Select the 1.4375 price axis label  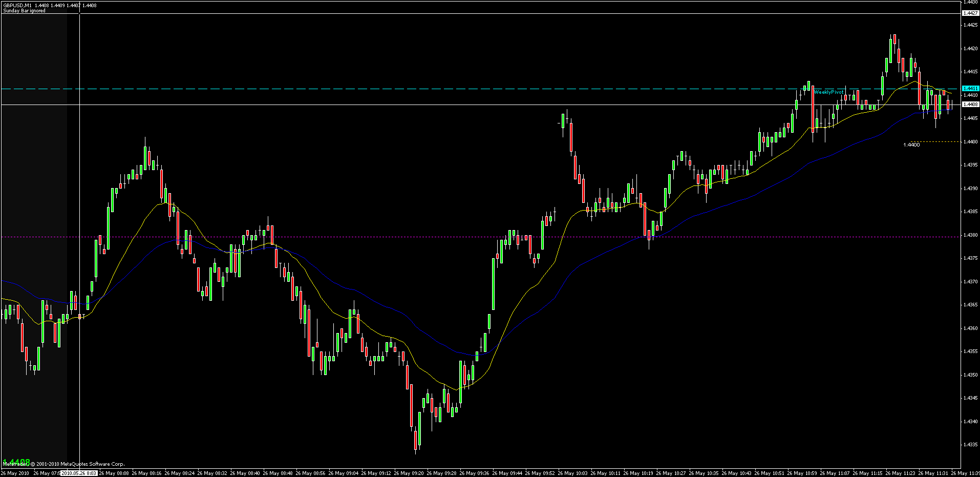click(971, 258)
